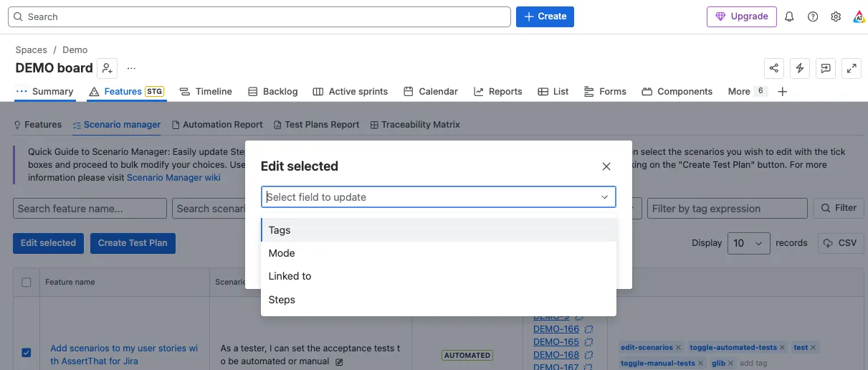Viewport: 868px width, 370px height.
Task: Open the settings gear
Action: 836,16
